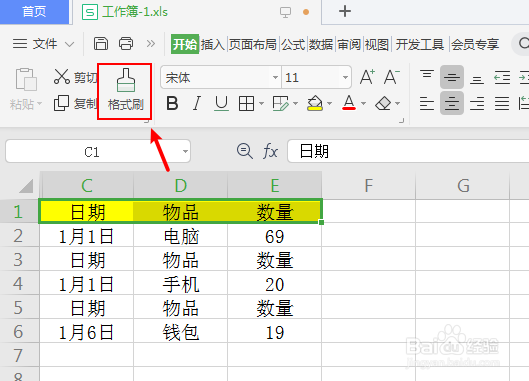
Task: Go to the 首页 home tab
Action: pyautogui.click(x=34, y=12)
